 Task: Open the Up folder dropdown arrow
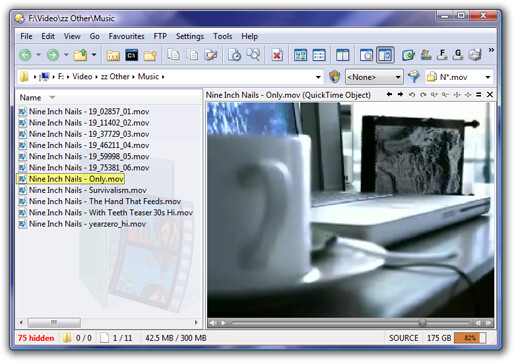tap(94, 55)
